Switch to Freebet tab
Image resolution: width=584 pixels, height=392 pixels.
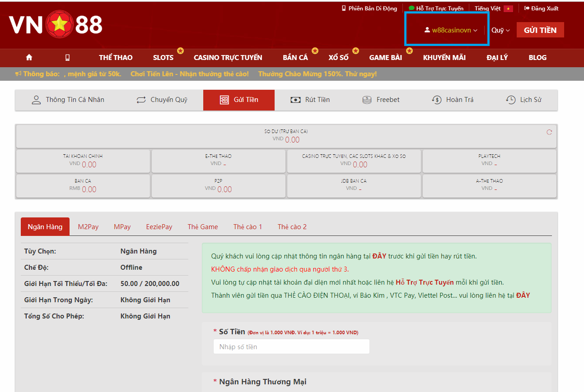tap(381, 100)
